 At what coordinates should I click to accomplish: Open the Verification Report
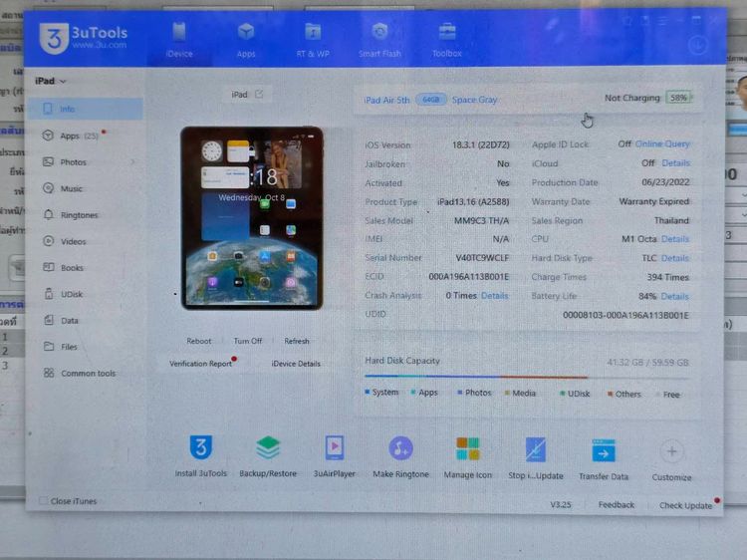tap(200, 364)
